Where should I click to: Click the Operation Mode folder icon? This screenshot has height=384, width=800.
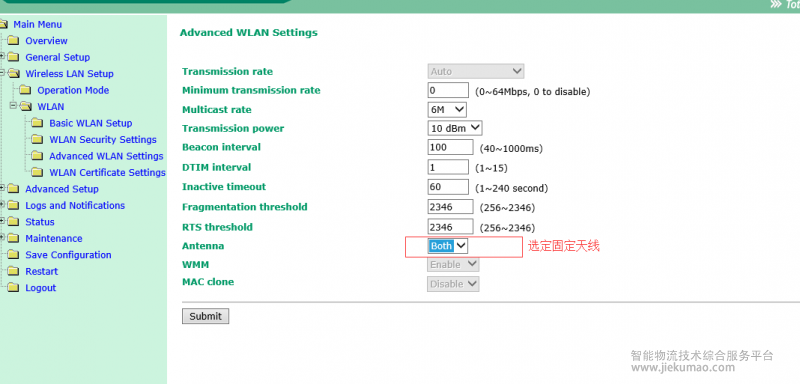[25, 90]
